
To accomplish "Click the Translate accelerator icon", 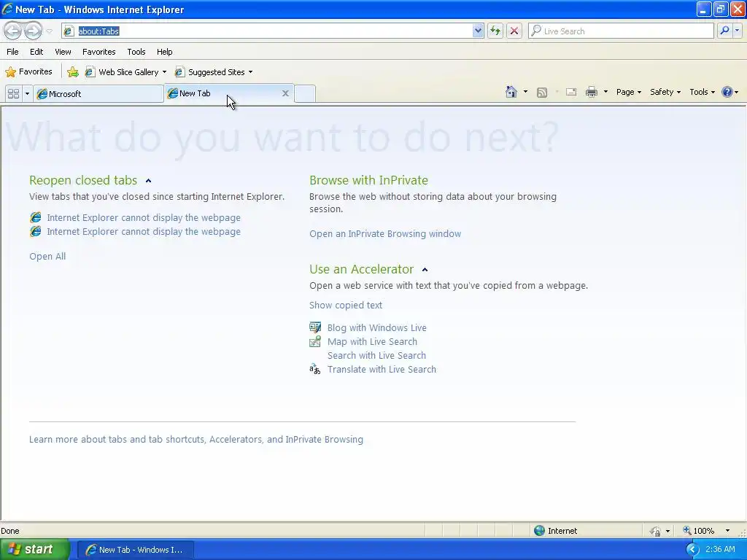I will click(x=315, y=369).
